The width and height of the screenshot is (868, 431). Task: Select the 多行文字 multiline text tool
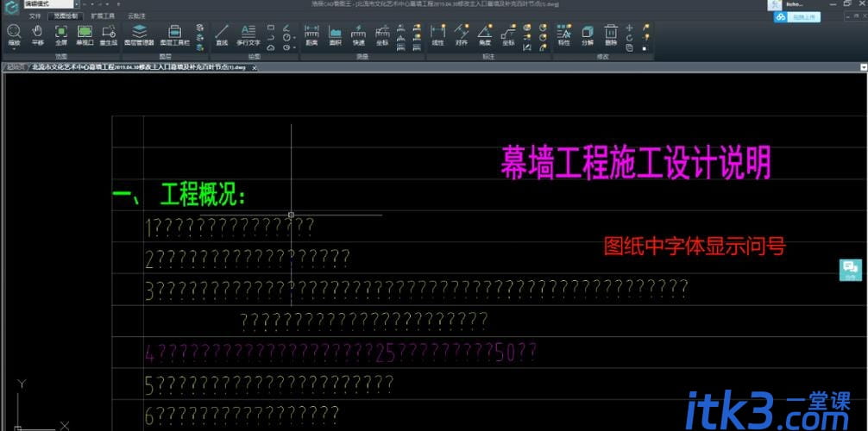pos(248,34)
